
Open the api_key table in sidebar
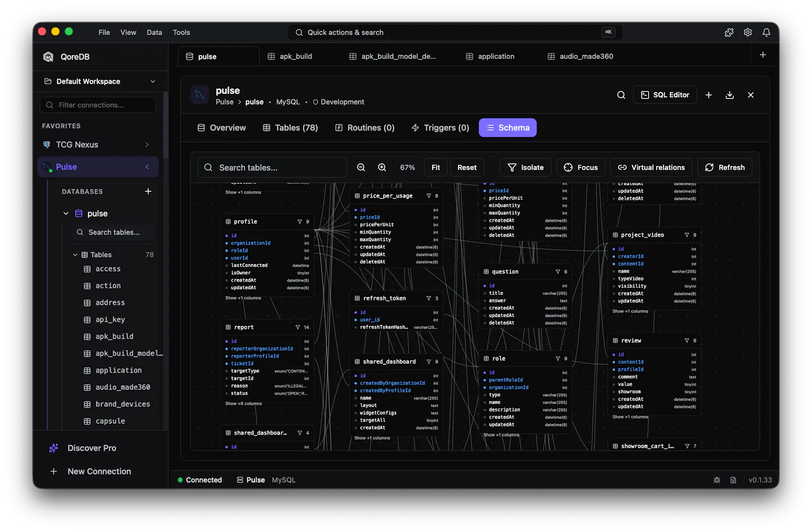[110, 320]
